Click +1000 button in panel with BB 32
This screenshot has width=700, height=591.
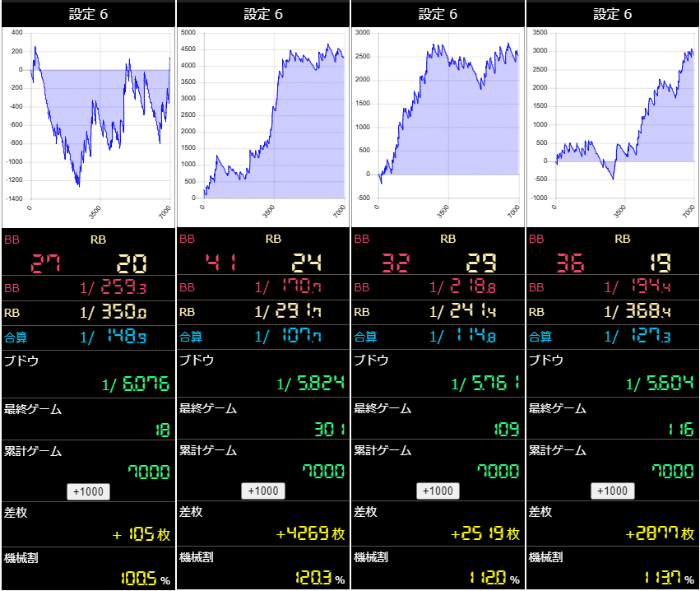(438, 491)
